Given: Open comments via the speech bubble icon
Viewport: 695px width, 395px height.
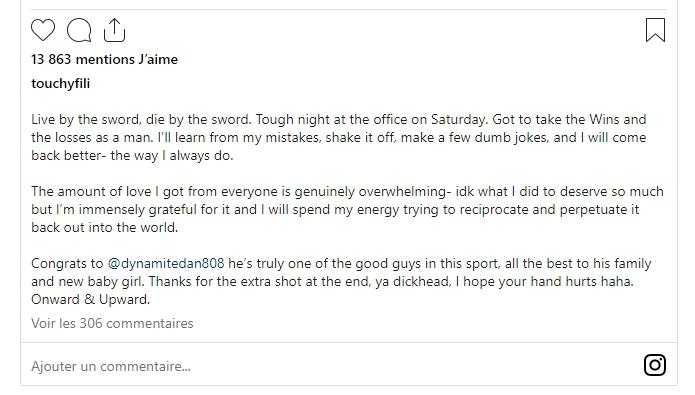Looking at the screenshot, I should click(79, 30).
